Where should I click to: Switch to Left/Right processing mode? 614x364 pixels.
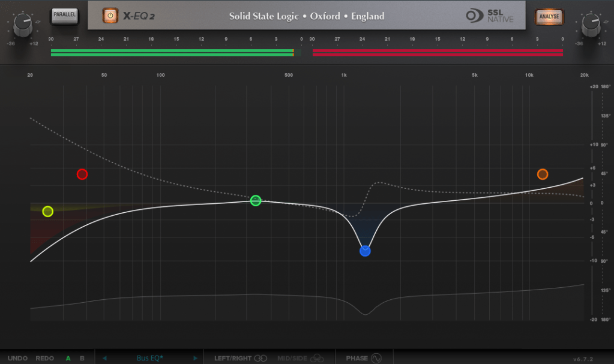(241, 359)
